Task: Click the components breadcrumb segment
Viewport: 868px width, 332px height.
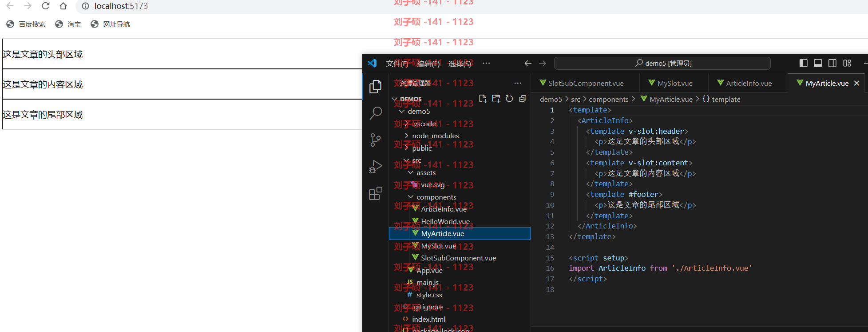Action: (608, 100)
